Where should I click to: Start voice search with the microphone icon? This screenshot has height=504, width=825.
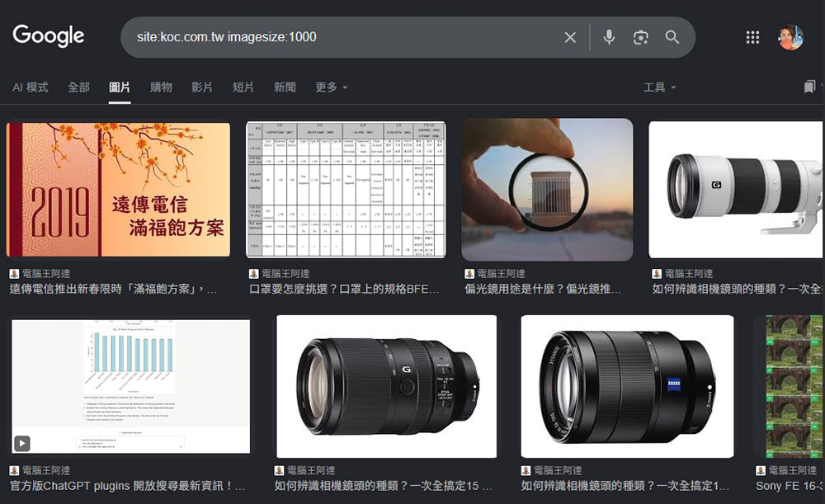pyautogui.click(x=609, y=37)
